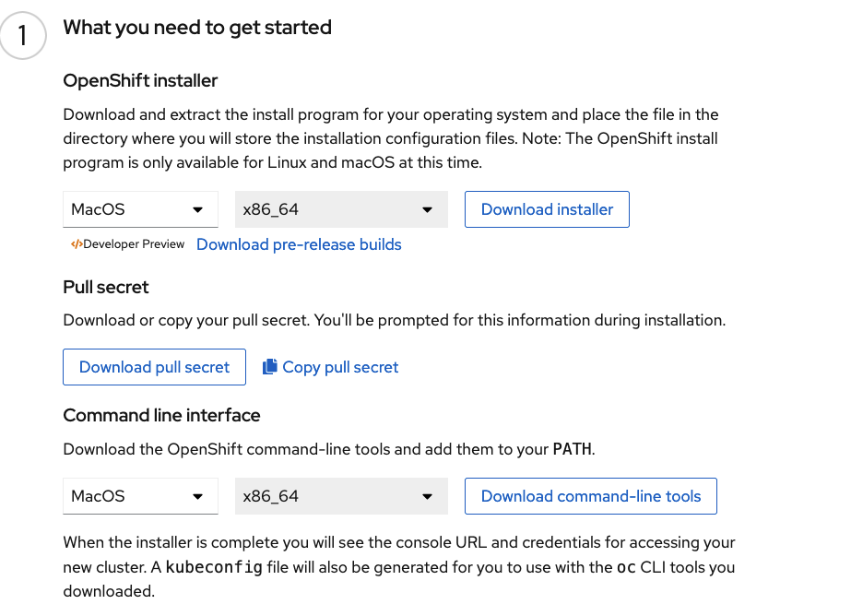Click the caret arrow in installer MacOS selector
This screenshot has height=616, width=851.
pos(197,209)
